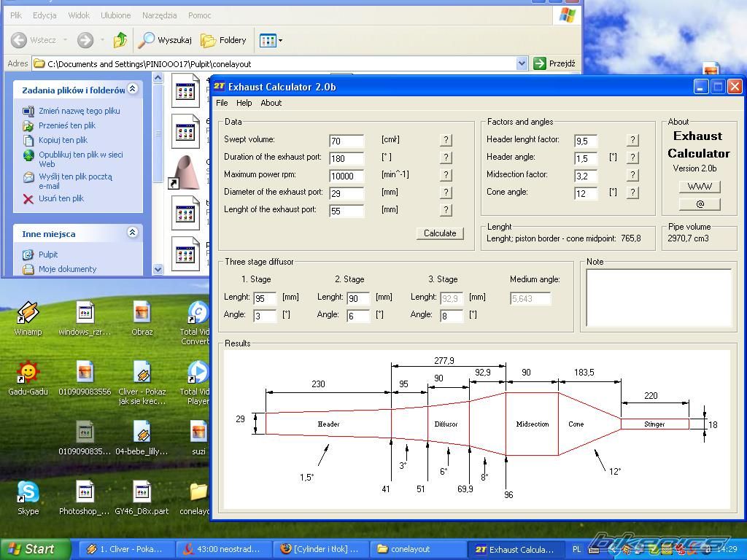Toggle Foldery pane in Explorer toolbar
The height and width of the screenshot is (560, 747).
(x=223, y=40)
